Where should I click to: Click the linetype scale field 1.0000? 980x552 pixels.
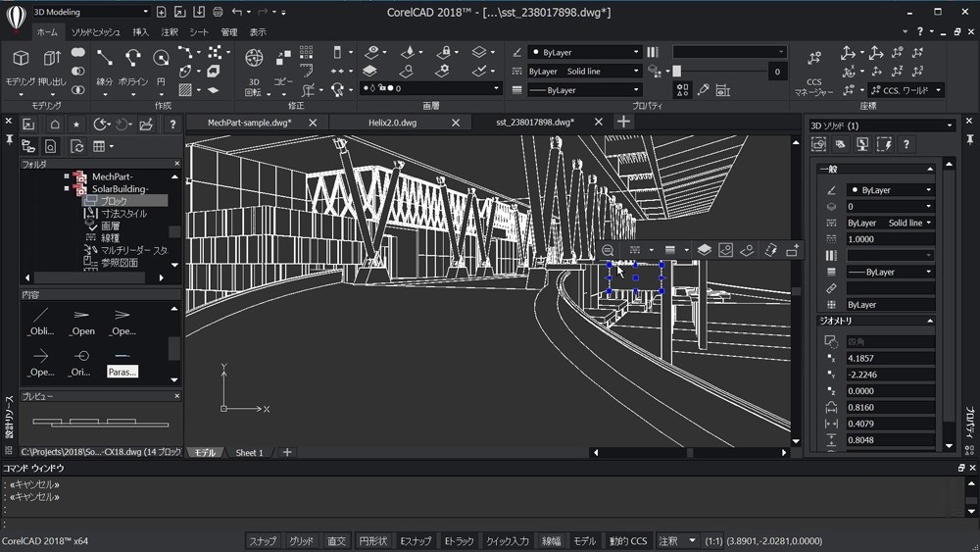click(x=890, y=239)
